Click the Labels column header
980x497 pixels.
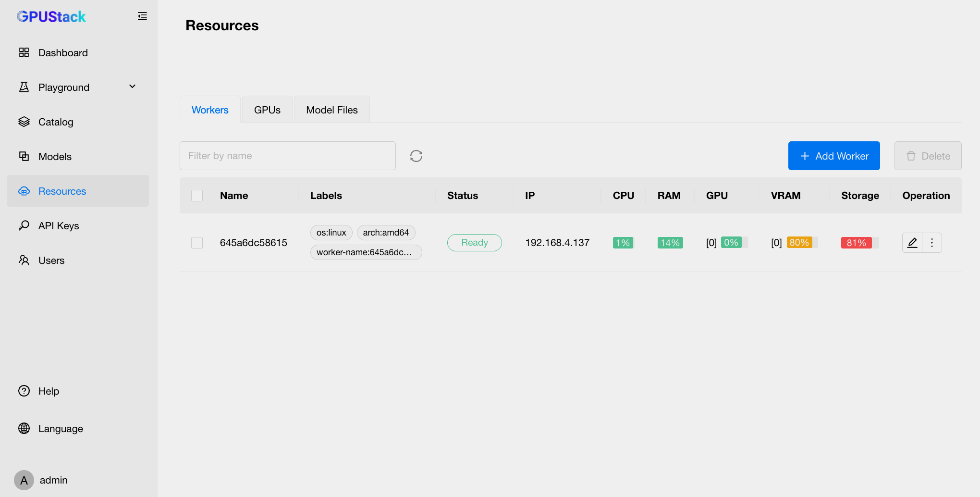tap(326, 196)
